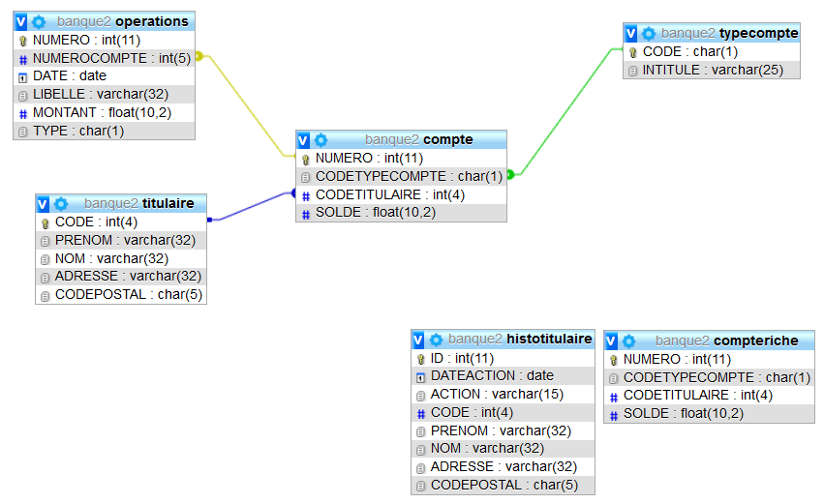Image resolution: width=824 pixels, height=504 pixels.
Task: Click DATEACTION column in histotitulaire
Action: (492, 375)
